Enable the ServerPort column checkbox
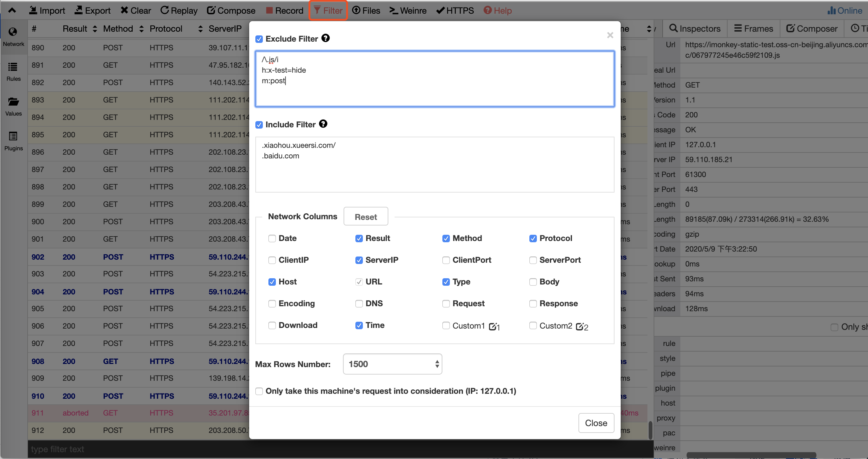This screenshot has width=868, height=459. tap(533, 260)
